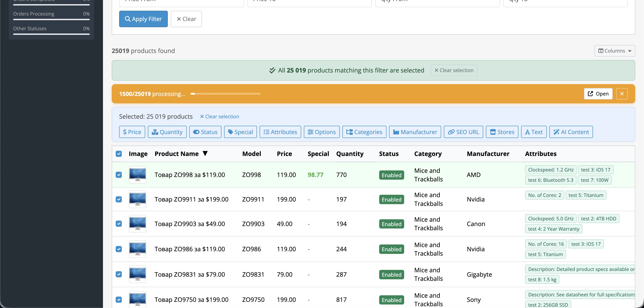Click manufacturer Sony for ZO9750
644x308 pixels.
click(474, 300)
